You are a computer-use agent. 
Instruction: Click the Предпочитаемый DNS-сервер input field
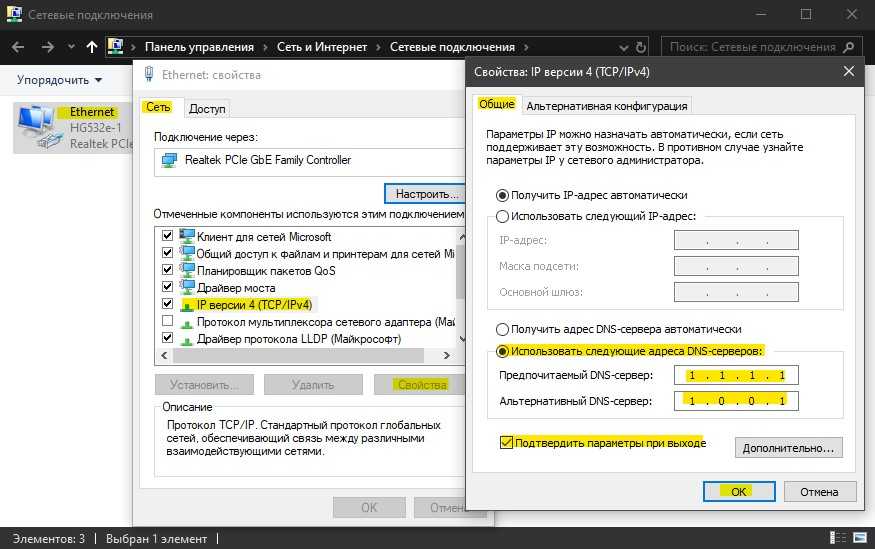(736, 375)
